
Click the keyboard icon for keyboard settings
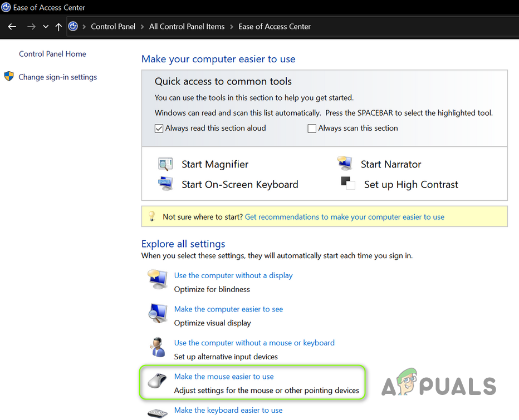coord(158,413)
